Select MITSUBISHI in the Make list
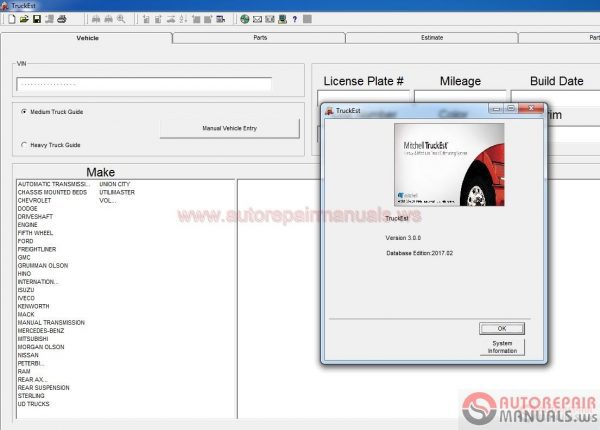This screenshot has width=600, height=430. 33,339
